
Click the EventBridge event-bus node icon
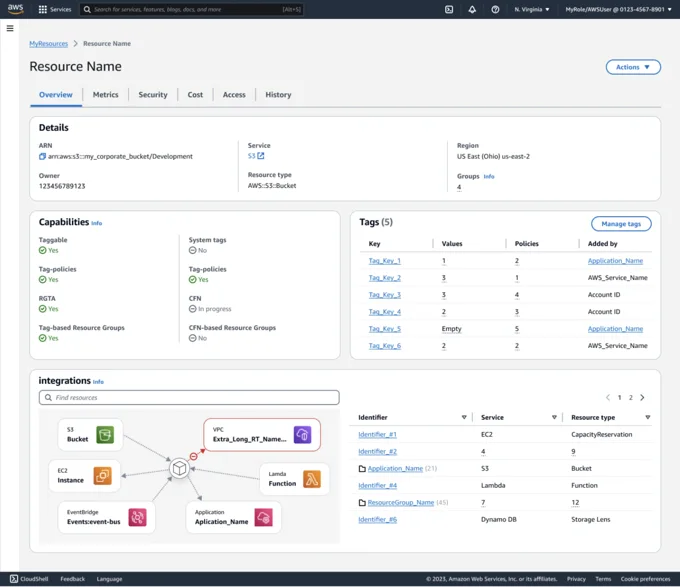point(137,517)
